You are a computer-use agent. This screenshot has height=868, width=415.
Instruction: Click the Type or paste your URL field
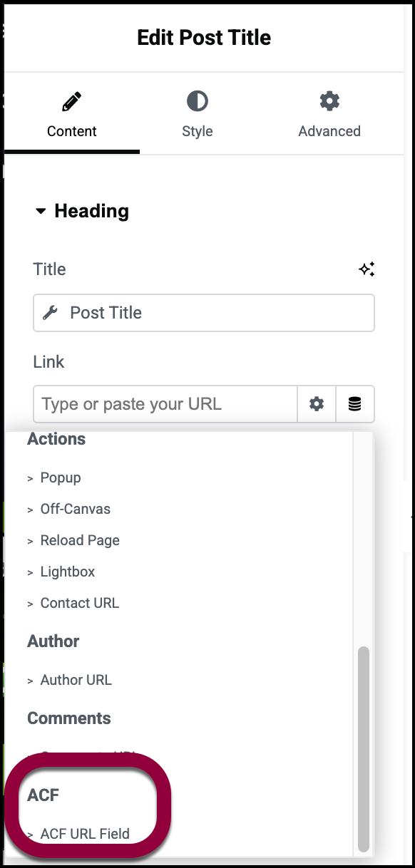[165, 404]
